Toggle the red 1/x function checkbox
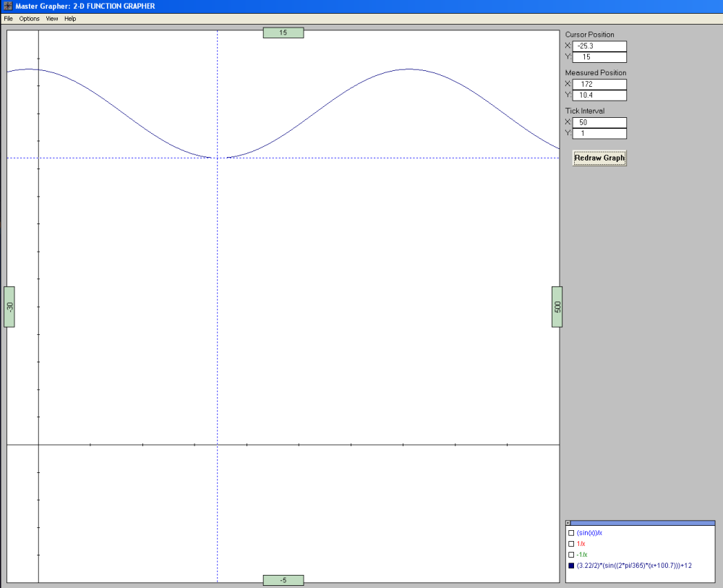This screenshot has height=588, width=723. point(571,544)
